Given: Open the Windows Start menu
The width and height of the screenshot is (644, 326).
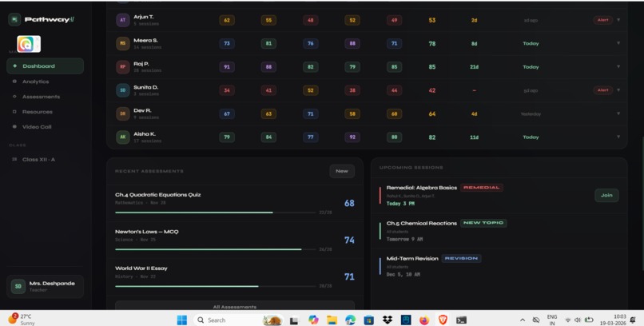Looking at the screenshot, I should coord(181,320).
